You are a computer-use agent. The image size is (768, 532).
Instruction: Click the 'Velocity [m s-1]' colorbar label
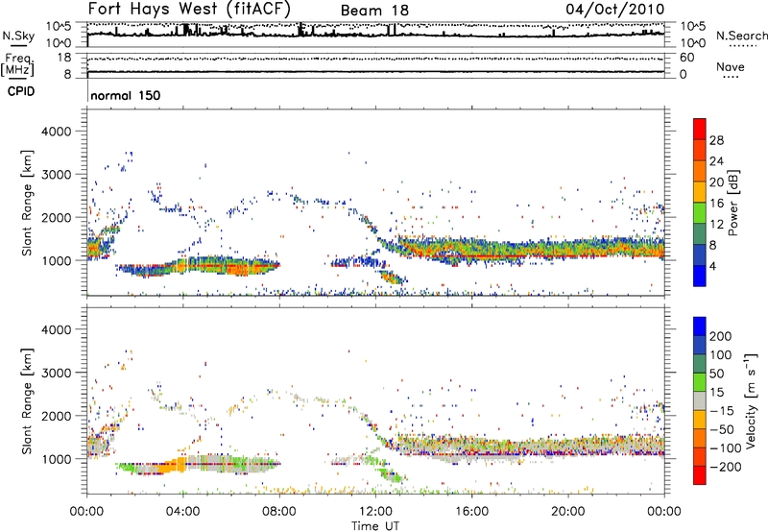[750, 400]
